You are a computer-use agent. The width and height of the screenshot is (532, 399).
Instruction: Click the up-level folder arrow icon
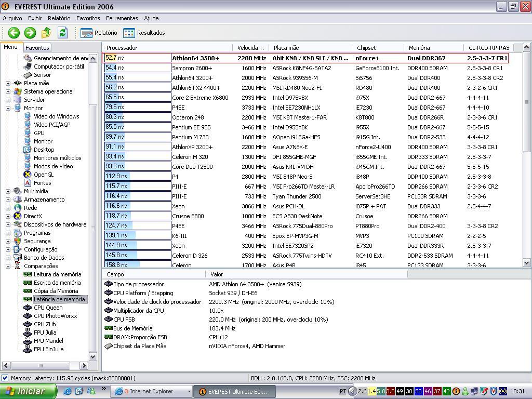(x=46, y=33)
